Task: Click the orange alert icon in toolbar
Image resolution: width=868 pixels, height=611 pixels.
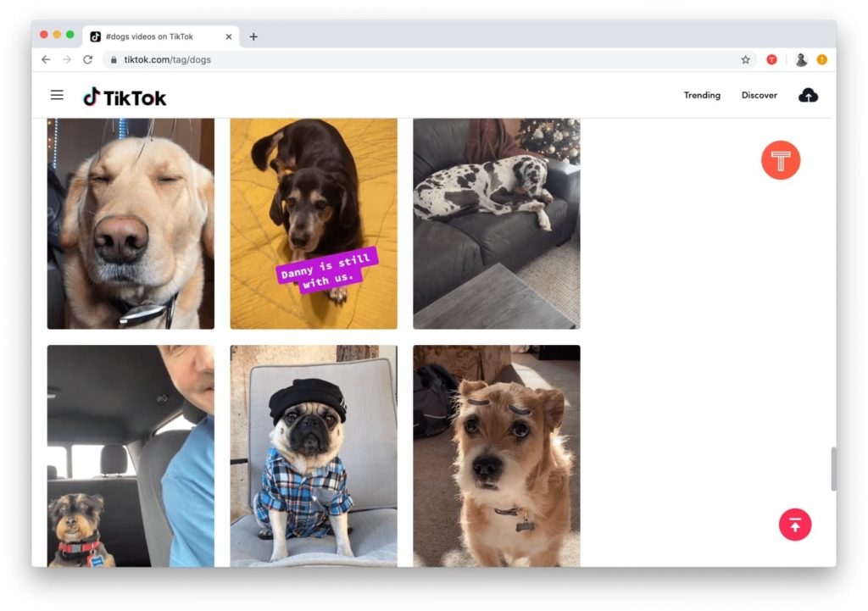Action: [822, 59]
